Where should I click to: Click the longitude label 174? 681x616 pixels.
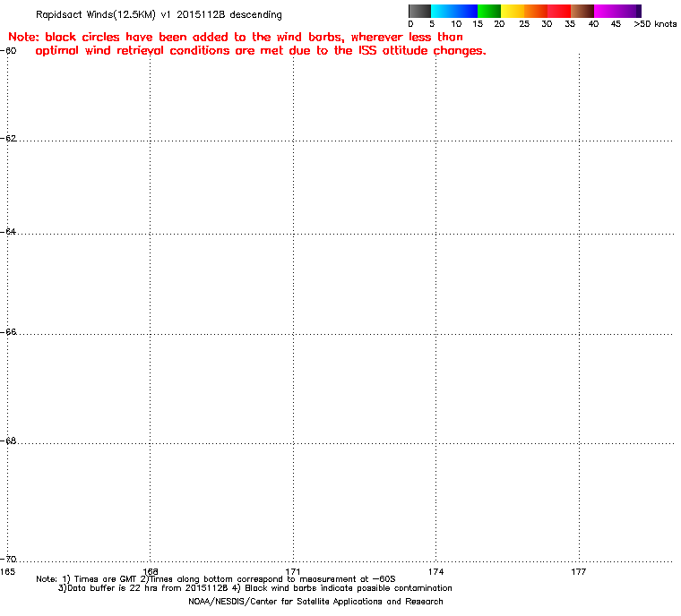tap(435, 572)
